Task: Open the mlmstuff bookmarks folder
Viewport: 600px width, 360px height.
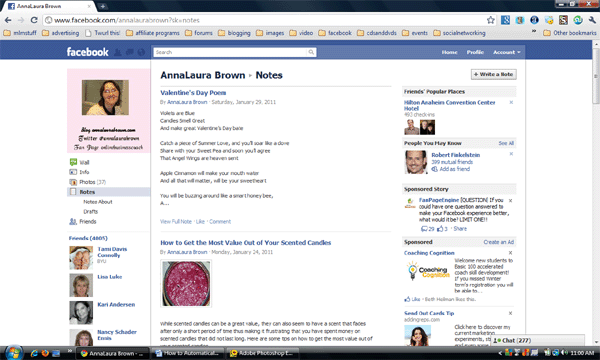Action: [20, 33]
